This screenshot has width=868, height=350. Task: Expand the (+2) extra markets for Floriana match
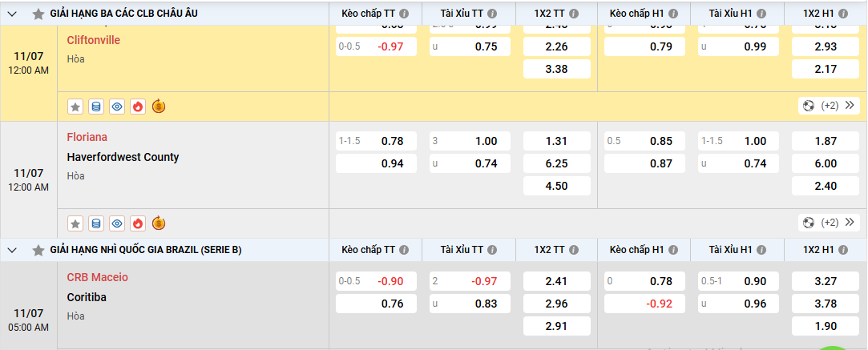pos(829,223)
